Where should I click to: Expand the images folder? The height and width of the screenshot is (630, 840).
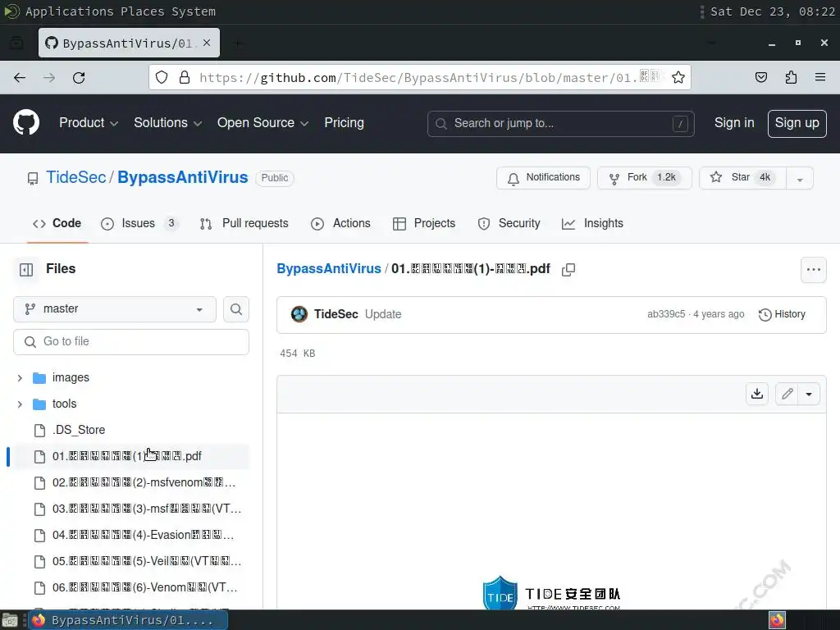(x=20, y=377)
